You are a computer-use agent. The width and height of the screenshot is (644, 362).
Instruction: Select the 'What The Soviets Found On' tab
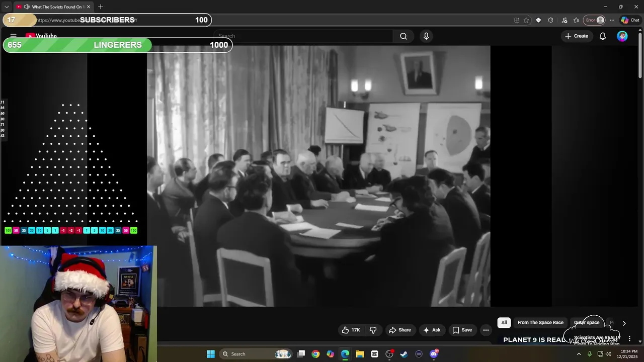[54, 7]
